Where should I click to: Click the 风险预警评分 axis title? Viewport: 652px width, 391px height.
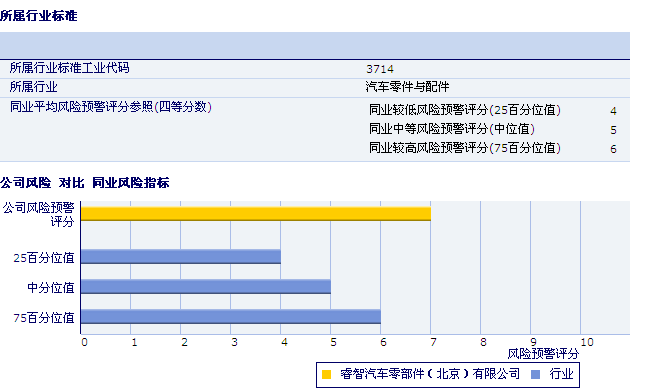pyautogui.click(x=543, y=354)
